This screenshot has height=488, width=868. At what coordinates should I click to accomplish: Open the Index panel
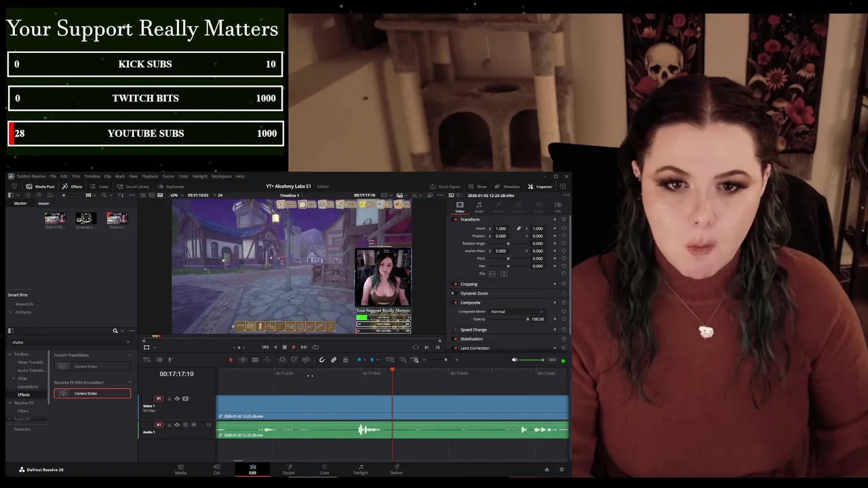click(x=100, y=186)
